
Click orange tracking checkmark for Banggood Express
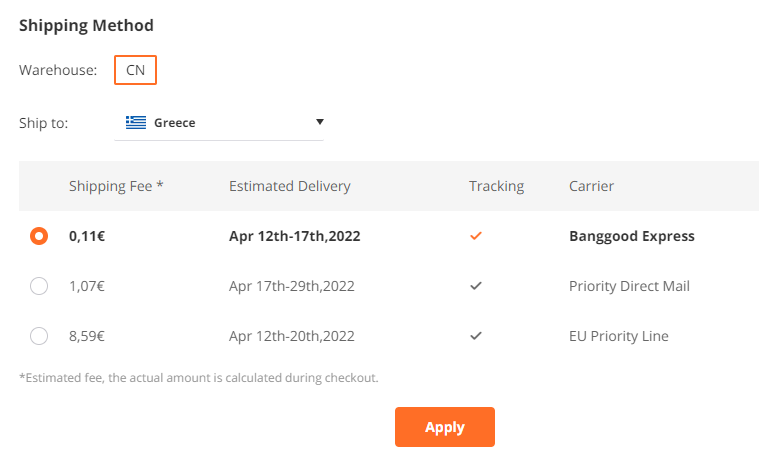[476, 236]
